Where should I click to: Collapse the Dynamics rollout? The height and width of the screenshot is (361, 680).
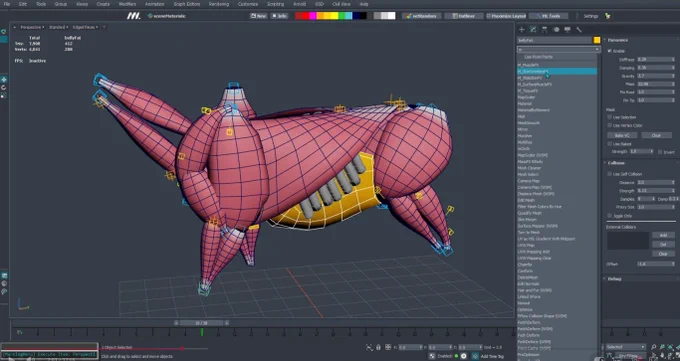[x=618, y=40]
